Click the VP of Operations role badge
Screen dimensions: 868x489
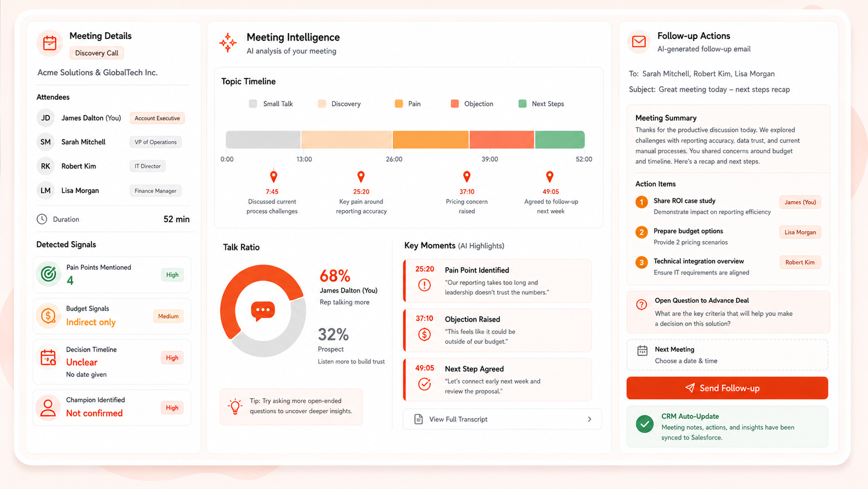[155, 142]
